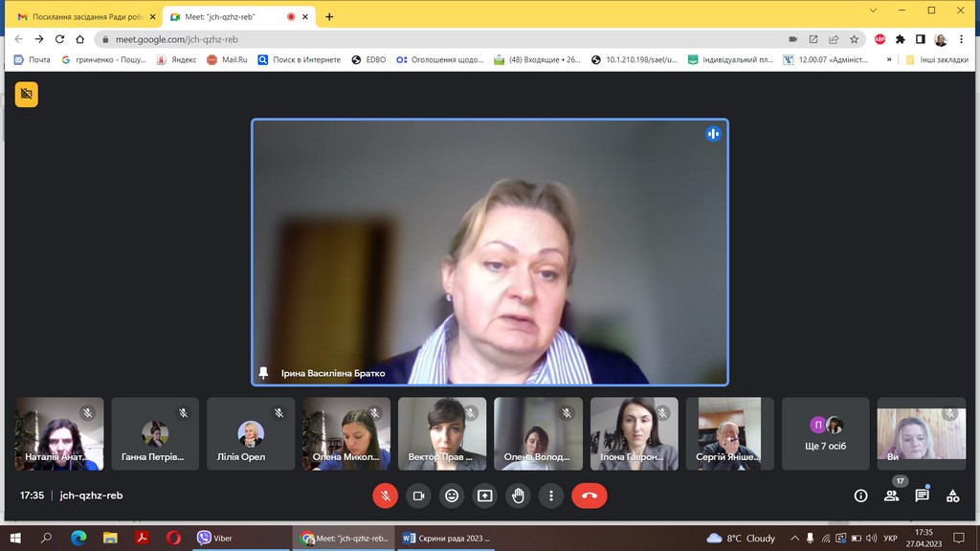Open the chat panel icon

[922, 496]
